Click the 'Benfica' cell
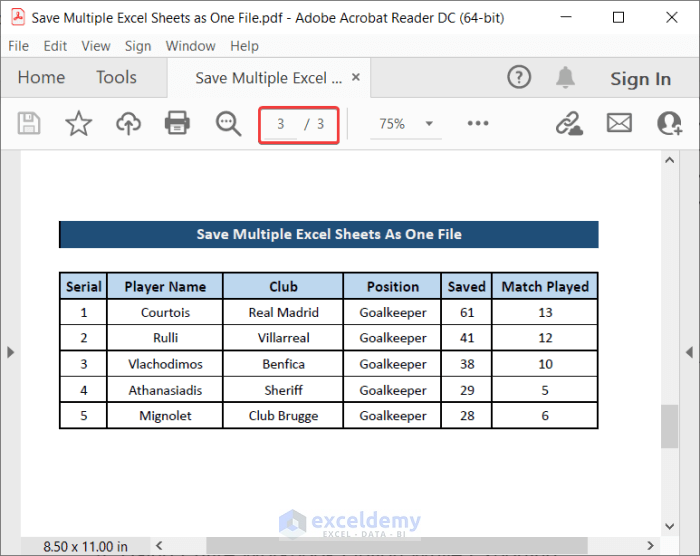The image size is (700, 556). [x=283, y=364]
